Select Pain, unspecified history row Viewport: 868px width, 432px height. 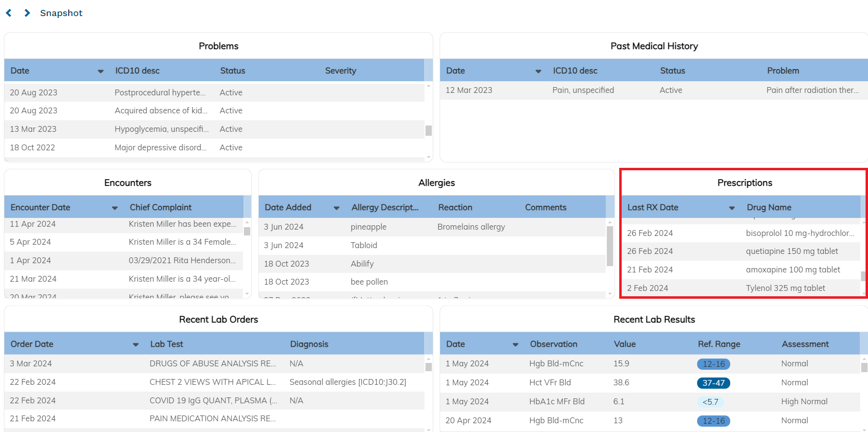(x=654, y=90)
